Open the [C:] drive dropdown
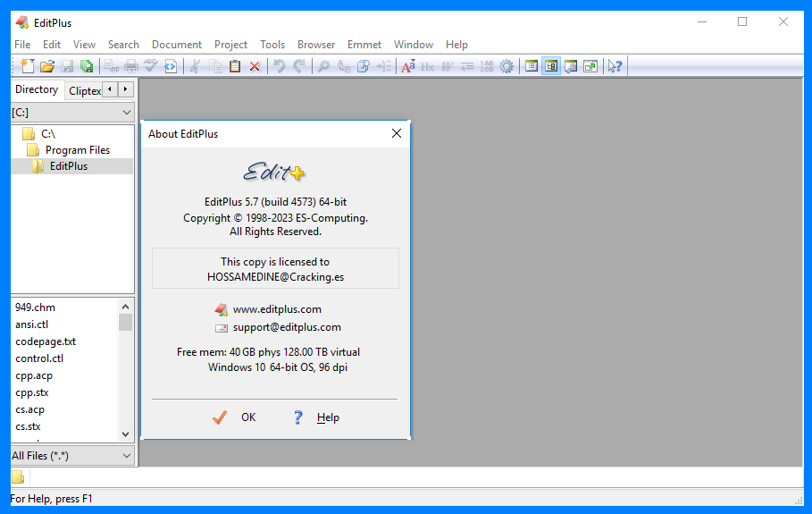 click(x=126, y=113)
